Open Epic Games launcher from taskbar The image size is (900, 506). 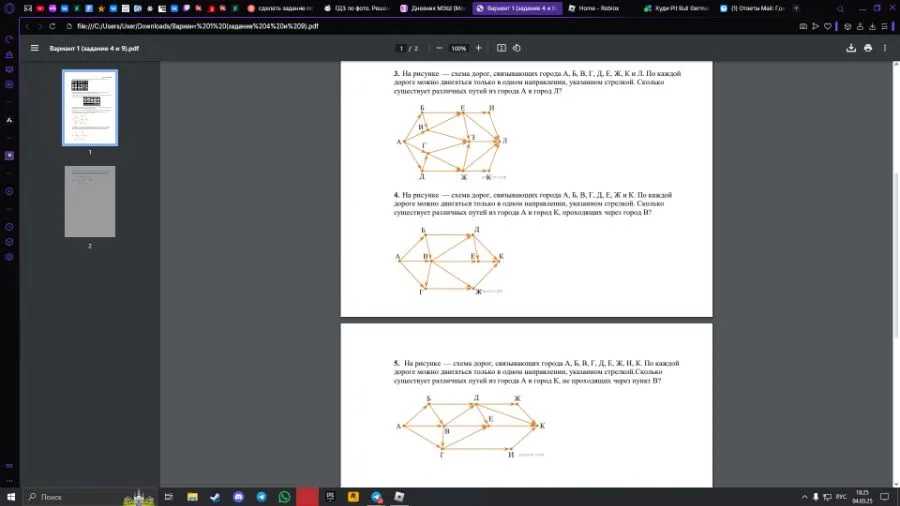click(x=330, y=497)
